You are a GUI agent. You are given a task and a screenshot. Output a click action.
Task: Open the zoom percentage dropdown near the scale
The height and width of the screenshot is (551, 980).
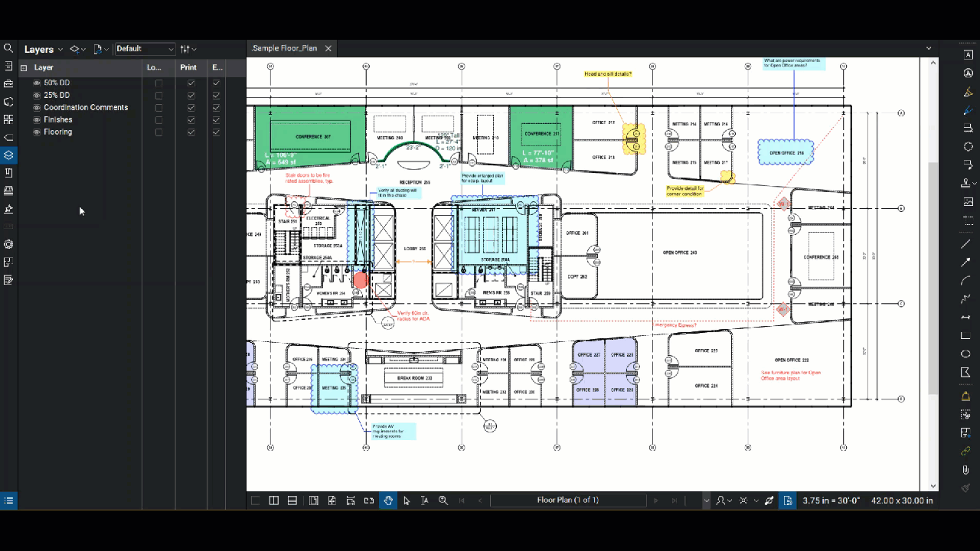706,500
